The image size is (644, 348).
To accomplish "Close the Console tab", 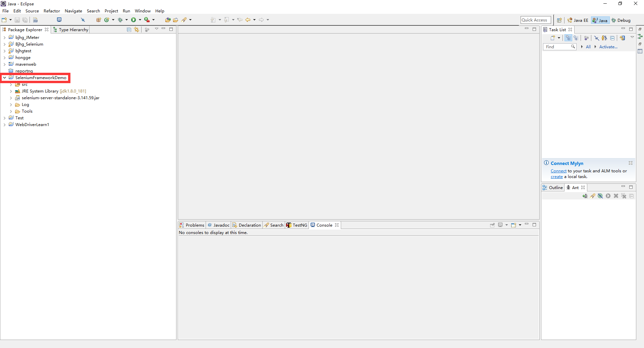I will (337, 225).
